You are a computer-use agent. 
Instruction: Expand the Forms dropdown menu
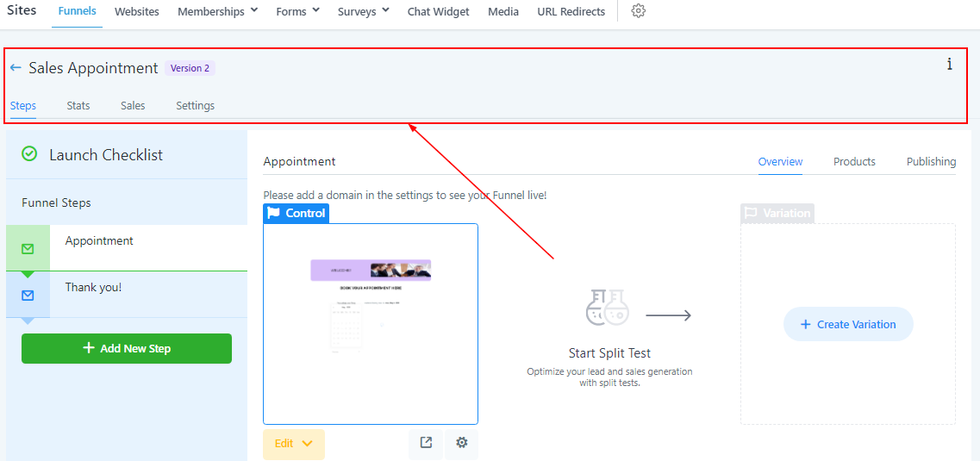coord(297,12)
